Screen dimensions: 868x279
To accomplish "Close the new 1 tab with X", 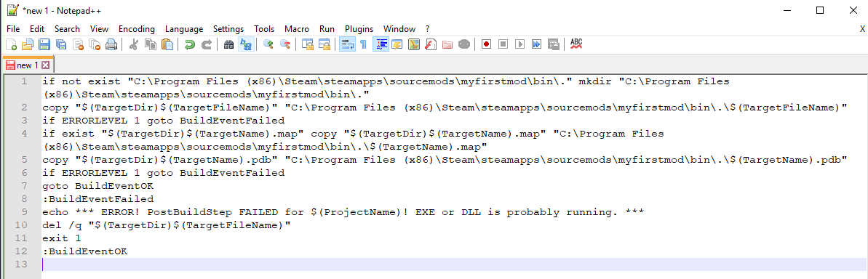I will tap(45, 65).
